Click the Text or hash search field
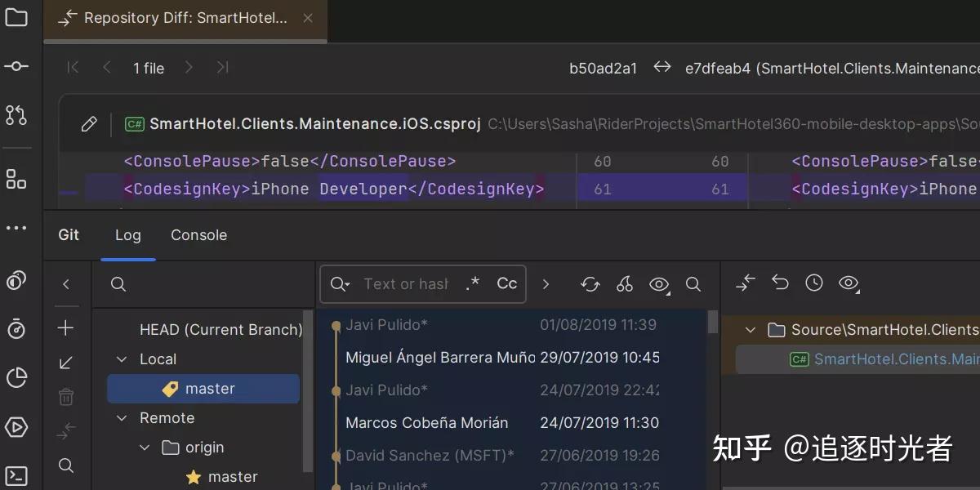980x490 pixels. pyautogui.click(x=408, y=283)
